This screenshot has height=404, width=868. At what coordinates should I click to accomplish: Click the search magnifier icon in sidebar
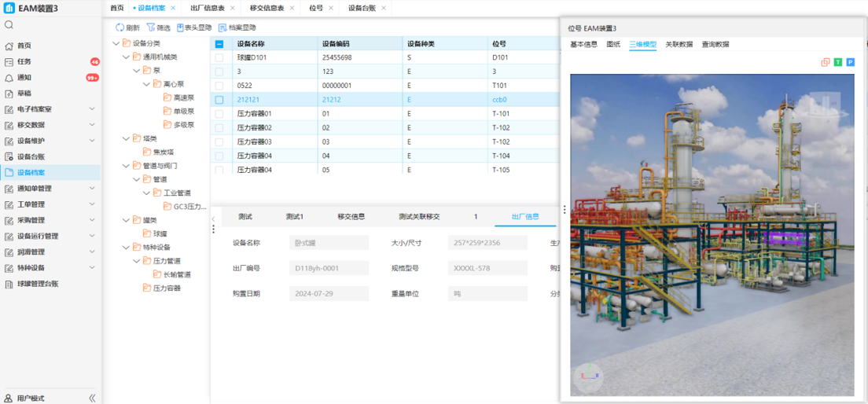(x=9, y=25)
